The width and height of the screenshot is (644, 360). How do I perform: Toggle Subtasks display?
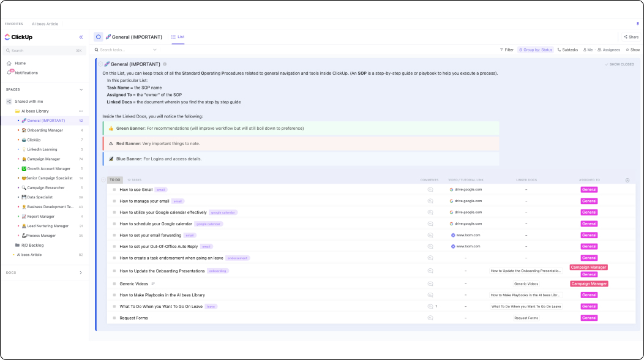coord(567,50)
